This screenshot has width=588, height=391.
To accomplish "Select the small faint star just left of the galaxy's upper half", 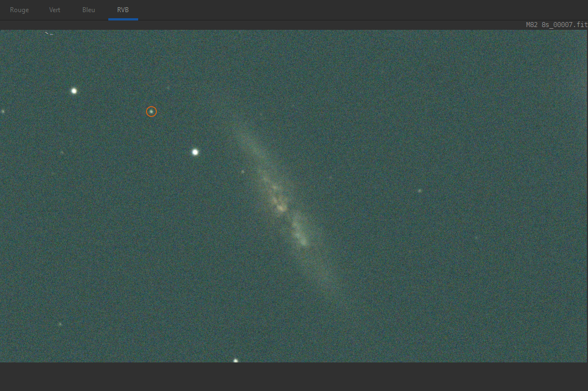I will point(243,172).
